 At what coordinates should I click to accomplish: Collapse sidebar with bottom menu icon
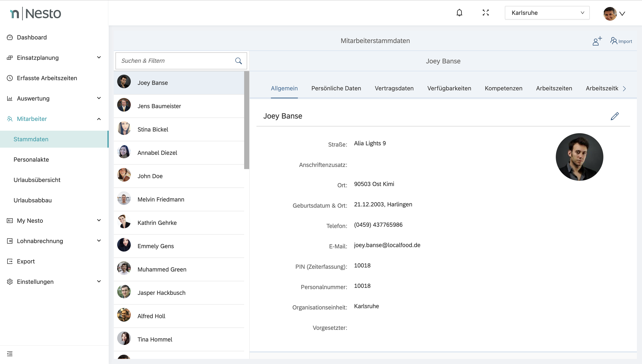[10, 354]
